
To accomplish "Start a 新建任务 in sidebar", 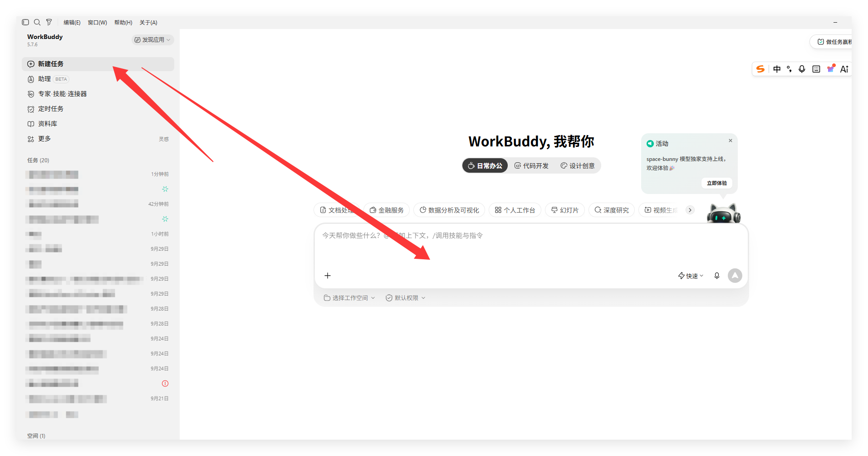I will (98, 64).
